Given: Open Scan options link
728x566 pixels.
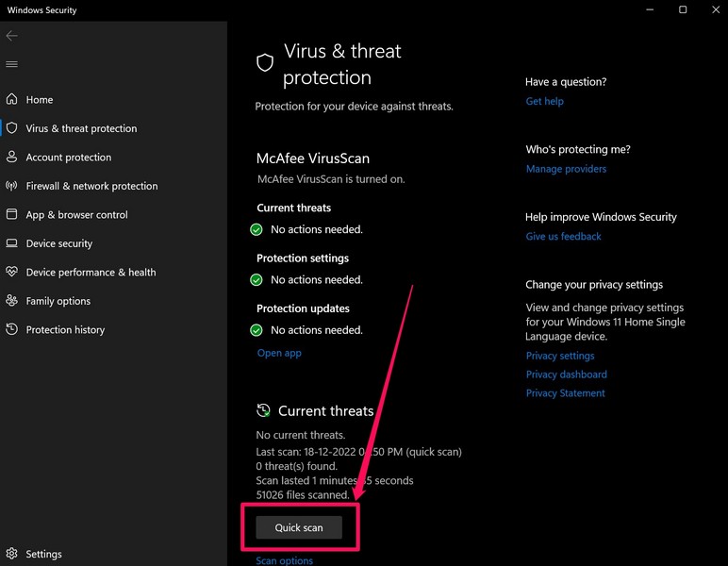Looking at the screenshot, I should click(284, 560).
